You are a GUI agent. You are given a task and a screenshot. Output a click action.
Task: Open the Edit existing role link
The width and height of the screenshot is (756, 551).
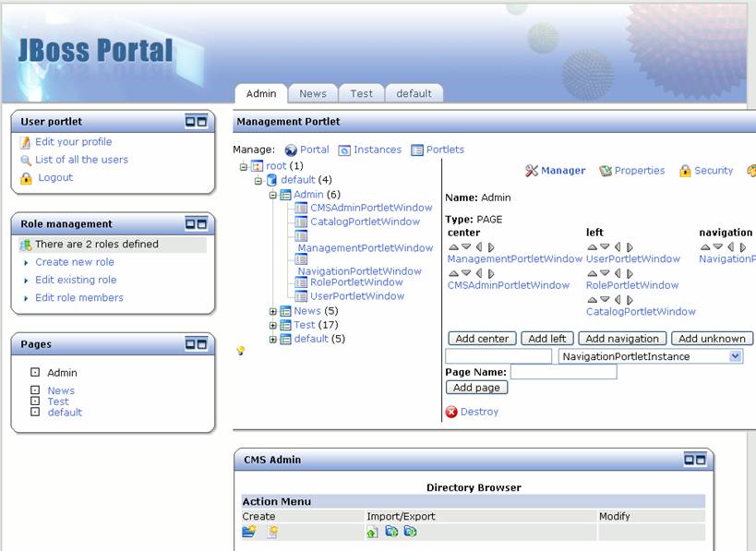click(x=76, y=280)
